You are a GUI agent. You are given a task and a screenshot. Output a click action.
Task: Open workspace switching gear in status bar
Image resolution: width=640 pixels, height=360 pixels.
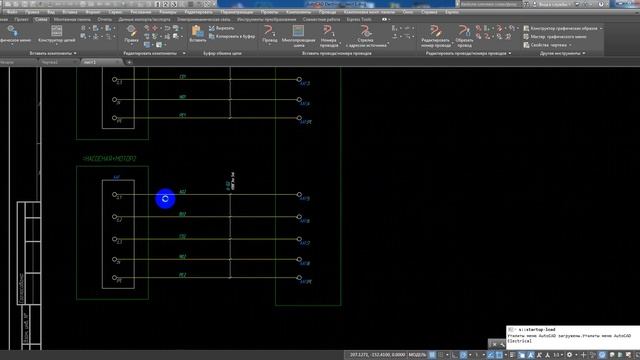tap(569, 355)
